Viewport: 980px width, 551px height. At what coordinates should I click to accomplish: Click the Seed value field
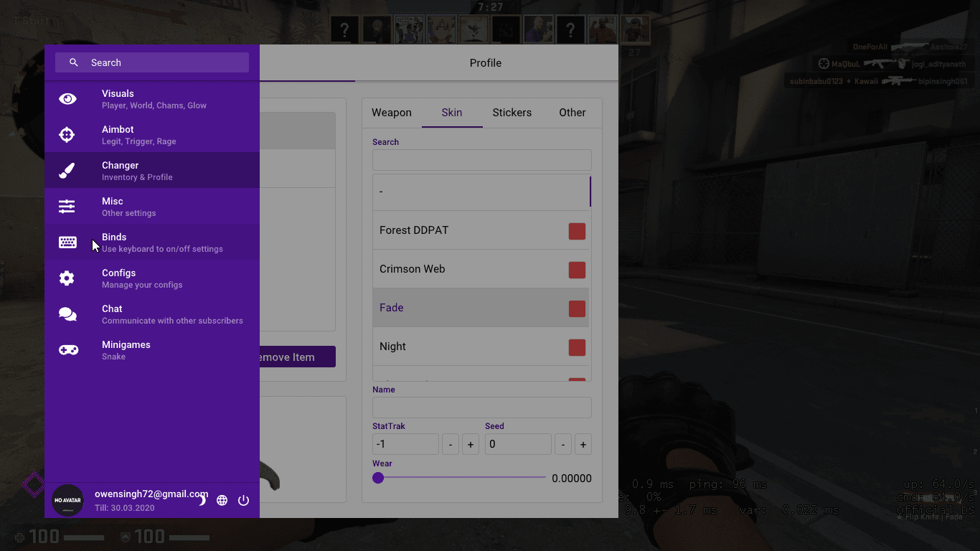pyautogui.click(x=518, y=444)
